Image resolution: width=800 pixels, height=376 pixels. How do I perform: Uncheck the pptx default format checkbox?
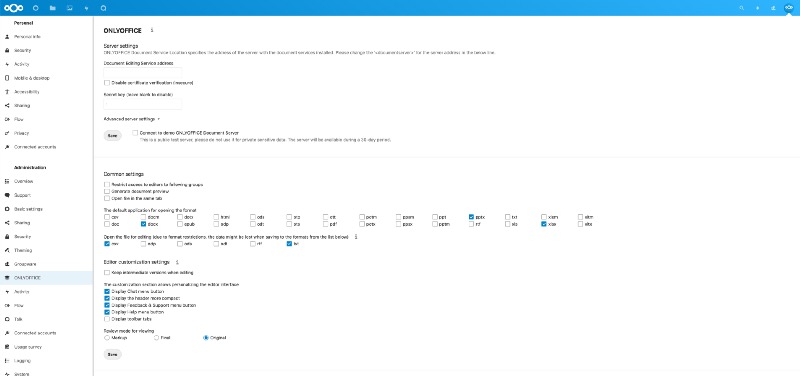click(471, 217)
